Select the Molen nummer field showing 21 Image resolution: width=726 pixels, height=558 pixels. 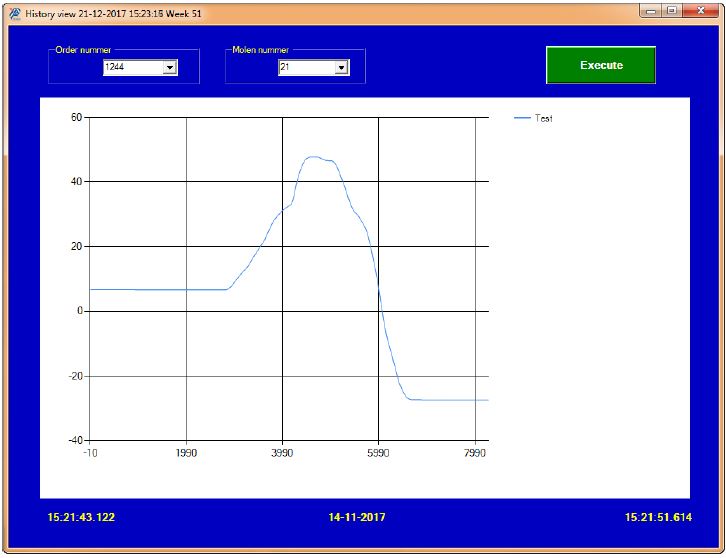pyautogui.click(x=313, y=67)
